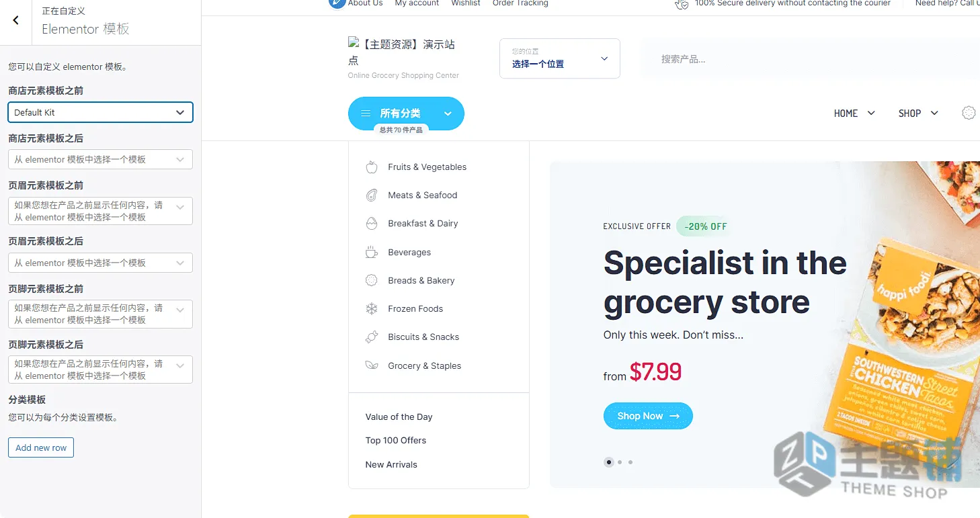Open the Default Kit template dropdown

(x=100, y=112)
